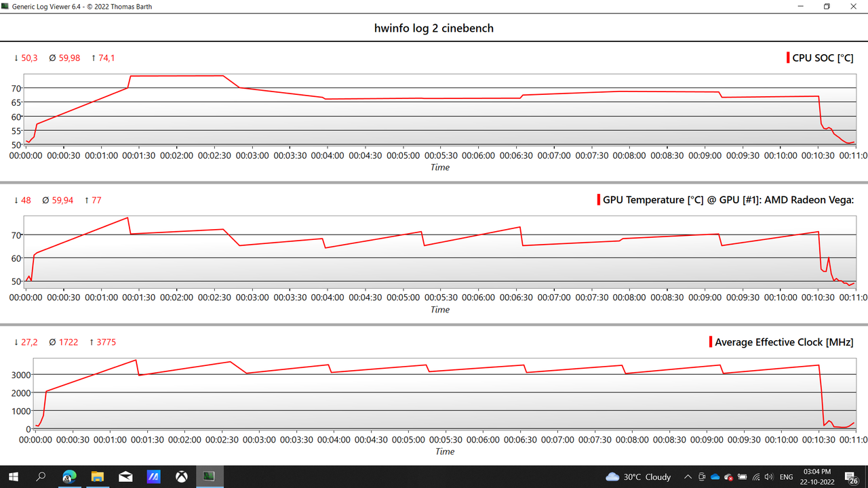Click the Generic Log Viewer title bar icon
The width and height of the screenshot is (868, 488).
pyautogui.click(x=6, y=6)
